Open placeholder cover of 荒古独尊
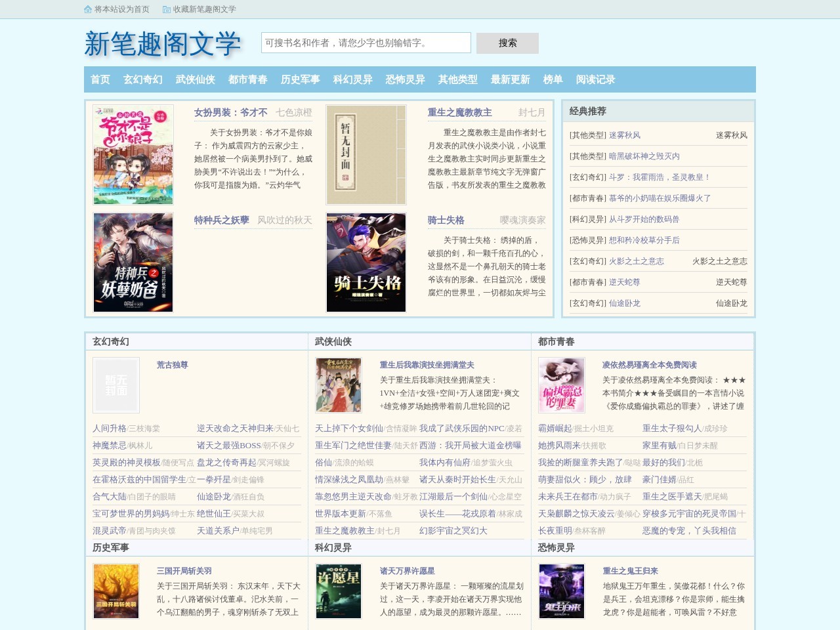 116,385
